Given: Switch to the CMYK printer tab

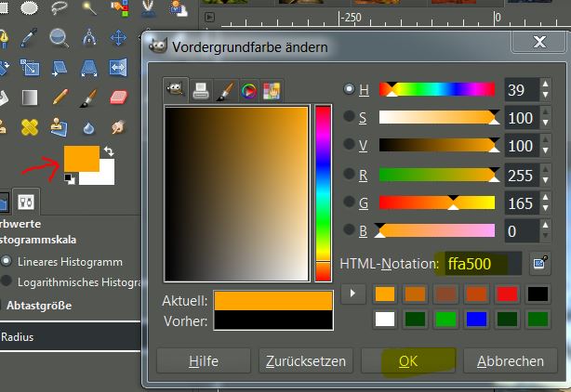Looking at the screenshot, I should pos(201,90).
